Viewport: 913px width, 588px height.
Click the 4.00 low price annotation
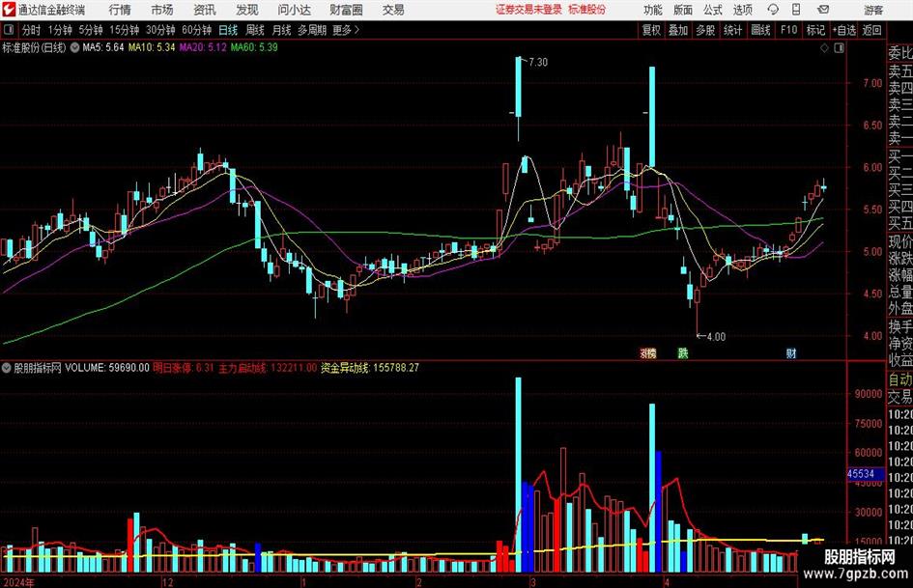click(716, 337)
